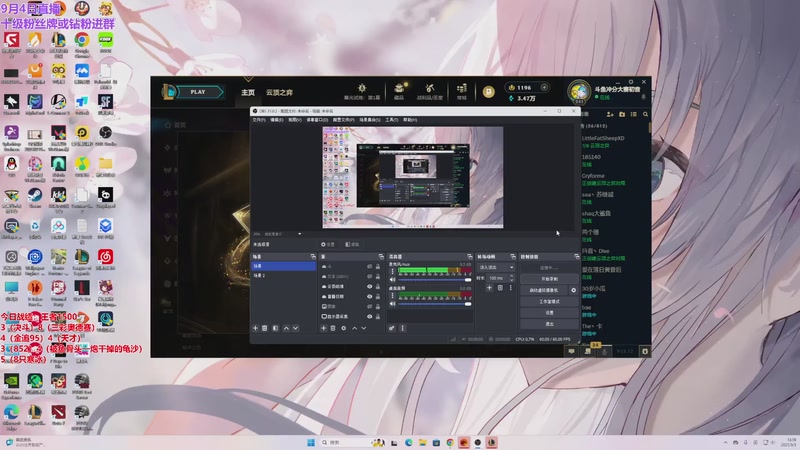The width and height of the screenshot is (800, 450).
Task: Open 工具(T) menu in OBS
Action: coord(392,120)
